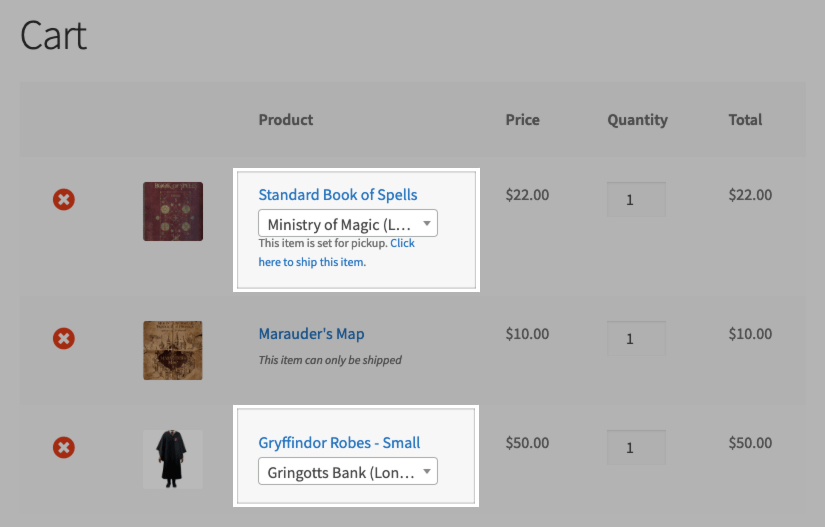Delete Gryffindor Robes using red X icon
The height and width of the screenshot is (527, 825).
(63, 447)
